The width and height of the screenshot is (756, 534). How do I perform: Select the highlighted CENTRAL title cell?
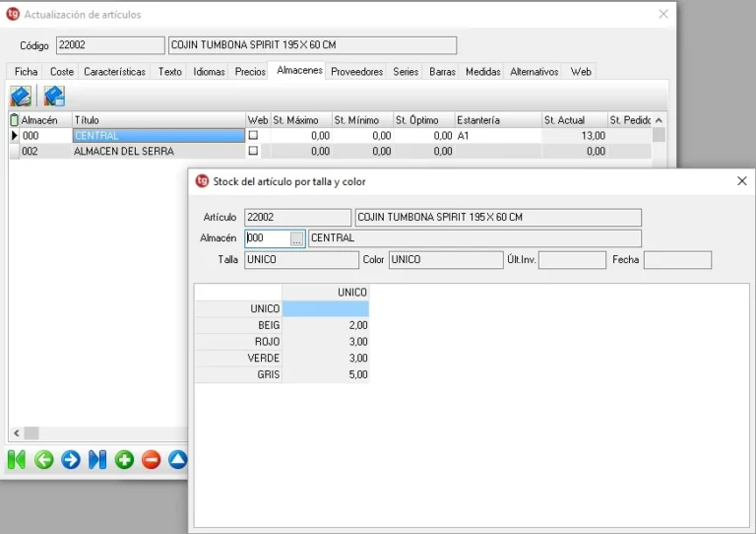pos(158,136)
